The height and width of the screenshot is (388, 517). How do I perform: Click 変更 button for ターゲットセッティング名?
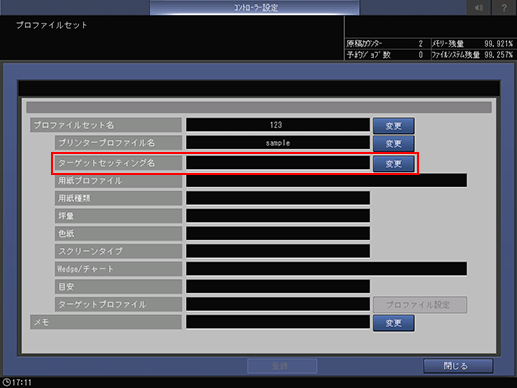pos(394,164)
